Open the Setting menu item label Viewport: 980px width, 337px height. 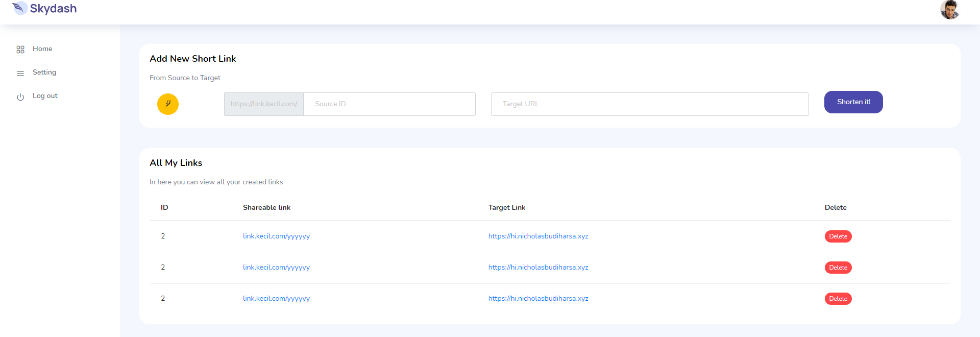(44, 72)
